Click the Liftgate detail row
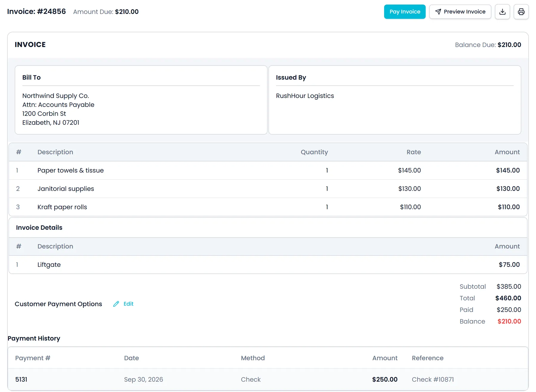Screen dimensions: 536x392 (268, 265)
